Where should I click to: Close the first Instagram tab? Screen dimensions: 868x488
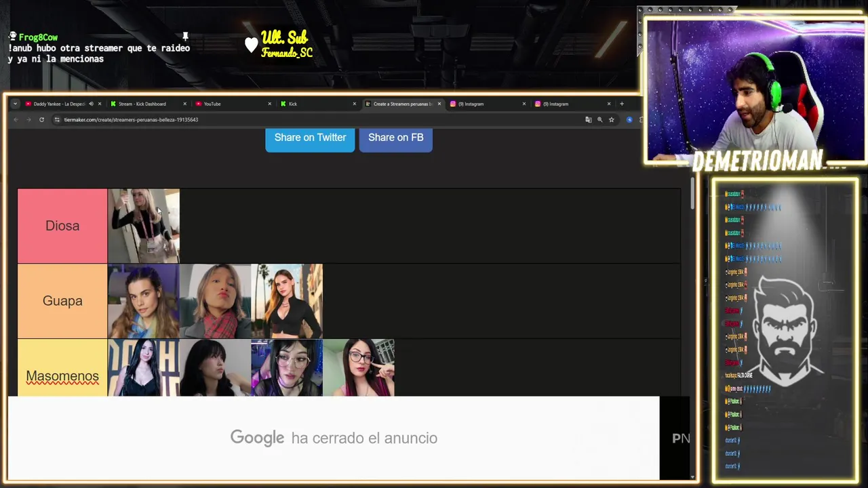pyautogui.click(x=524, y=104)
